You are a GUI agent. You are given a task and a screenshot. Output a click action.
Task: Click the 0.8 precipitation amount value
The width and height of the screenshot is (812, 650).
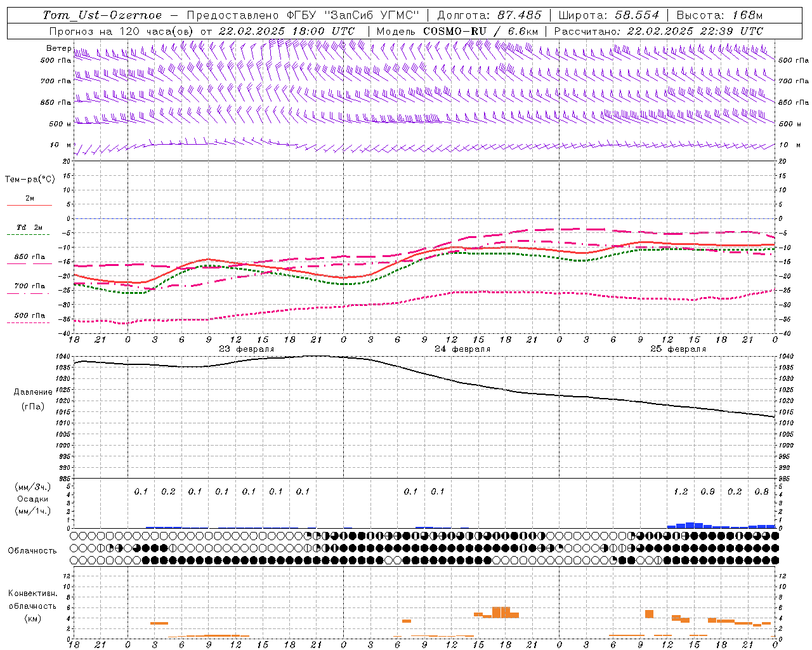(761, 492)
